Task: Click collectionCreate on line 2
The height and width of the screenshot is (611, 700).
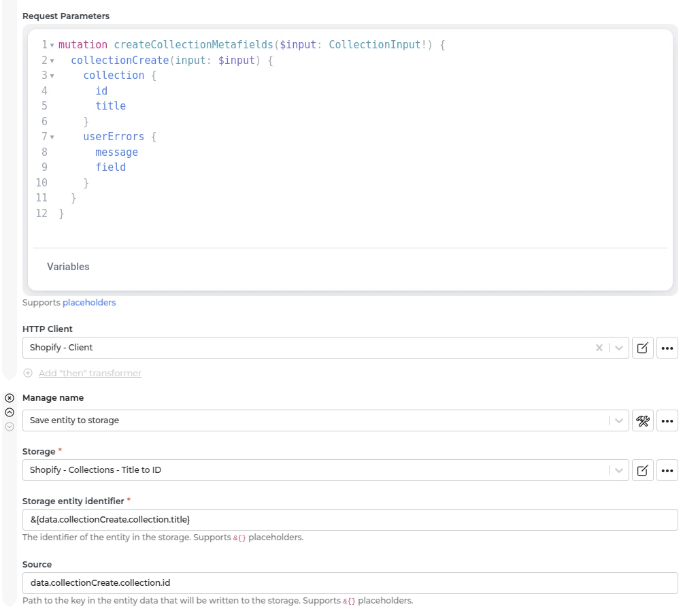Action: [x=120, y=61]
